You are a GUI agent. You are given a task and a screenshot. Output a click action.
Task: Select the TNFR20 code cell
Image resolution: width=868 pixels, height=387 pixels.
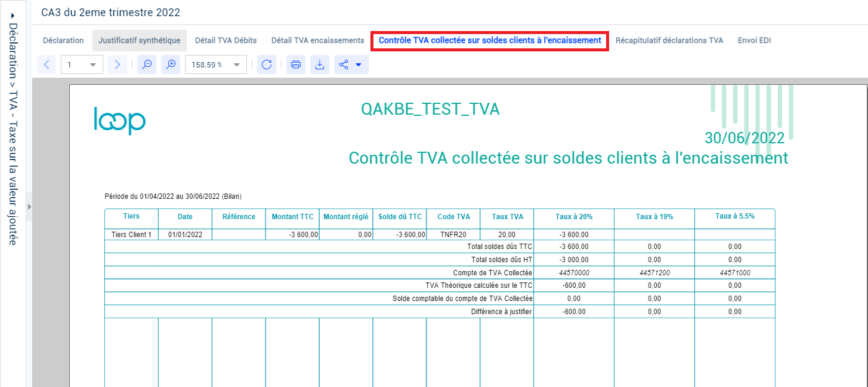453,235
